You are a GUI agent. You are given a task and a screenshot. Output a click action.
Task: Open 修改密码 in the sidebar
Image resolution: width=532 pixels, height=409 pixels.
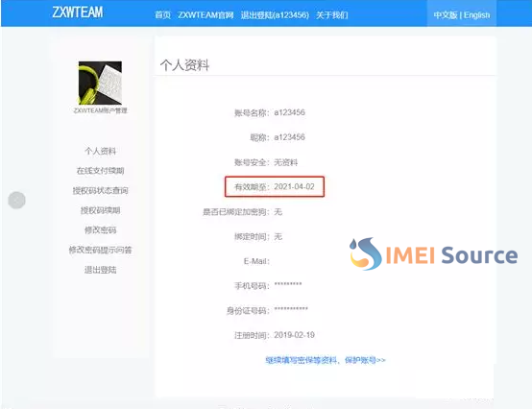point(100,230)
